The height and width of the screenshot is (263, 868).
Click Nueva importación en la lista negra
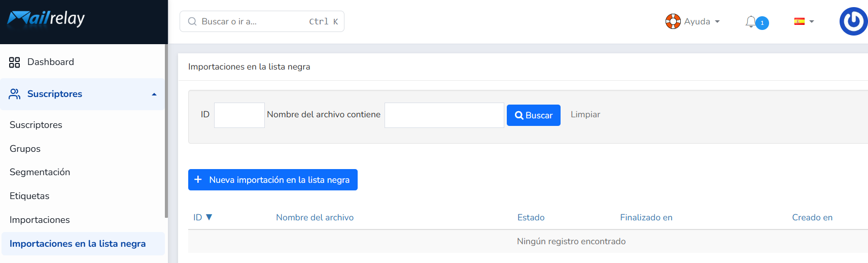coord(273,180)
